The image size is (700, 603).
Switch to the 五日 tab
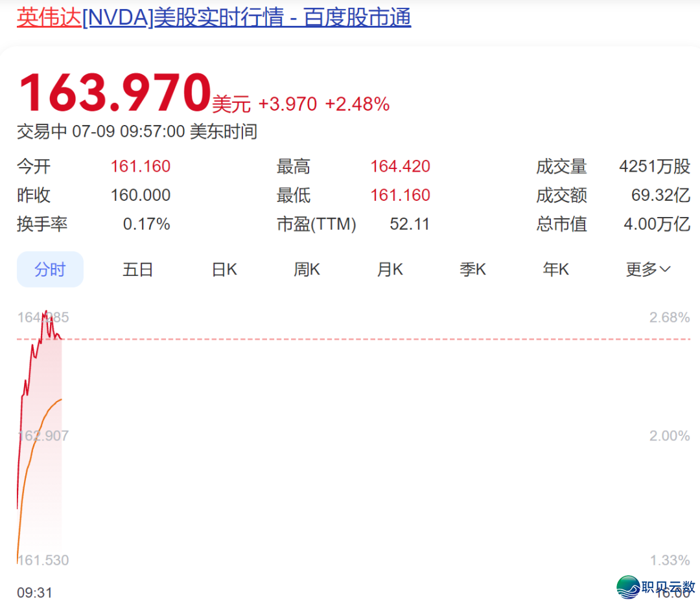(x=137, y=269)
